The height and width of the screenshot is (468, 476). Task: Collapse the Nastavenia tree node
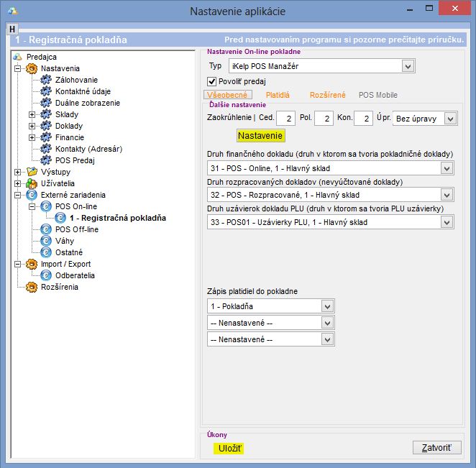coord(17,68)
